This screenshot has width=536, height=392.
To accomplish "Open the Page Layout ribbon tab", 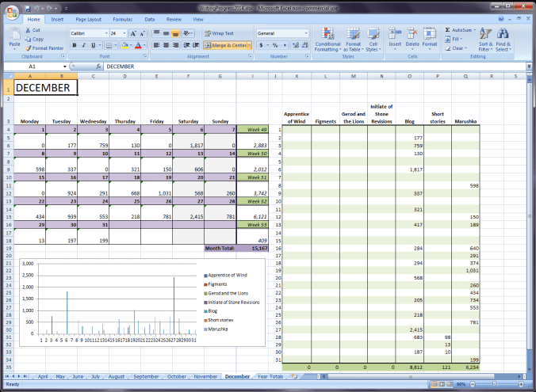I will (x=89, y=20).
